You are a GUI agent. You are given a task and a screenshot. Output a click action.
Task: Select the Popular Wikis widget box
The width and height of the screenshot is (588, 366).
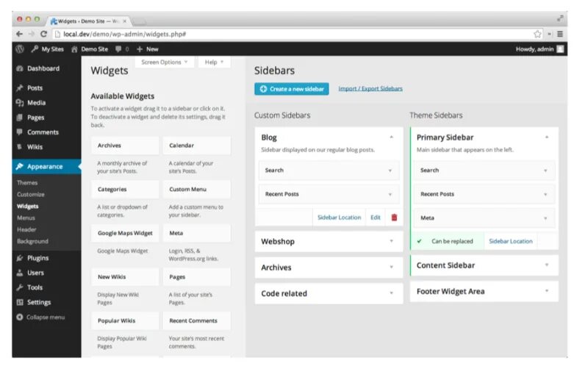tap(125, 321)
